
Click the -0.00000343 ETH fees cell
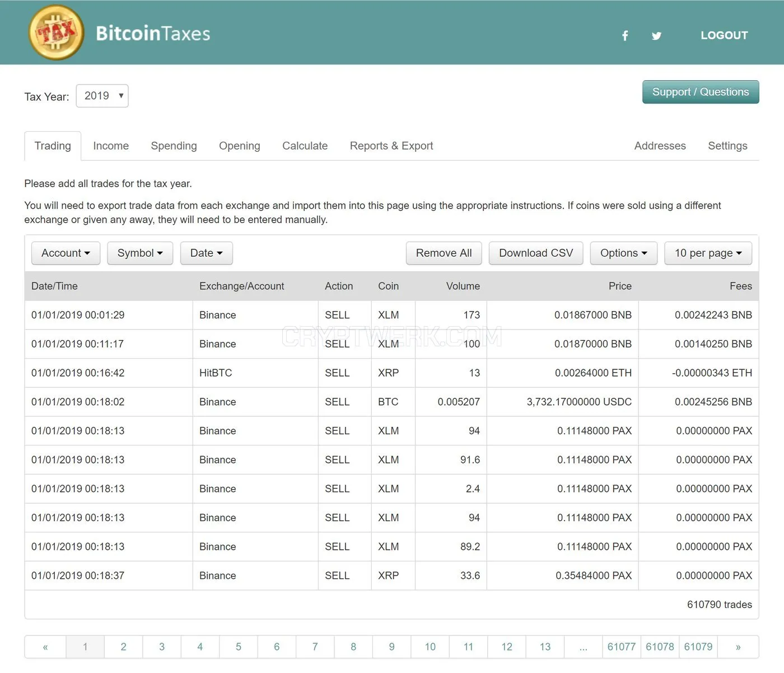pyautogui.click(x=699, y=373)
